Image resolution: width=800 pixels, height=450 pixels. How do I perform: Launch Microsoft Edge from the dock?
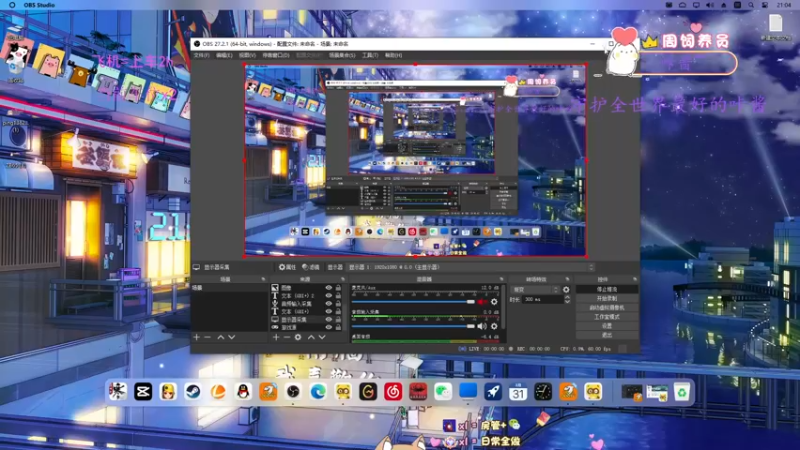(x=318, y=392)
